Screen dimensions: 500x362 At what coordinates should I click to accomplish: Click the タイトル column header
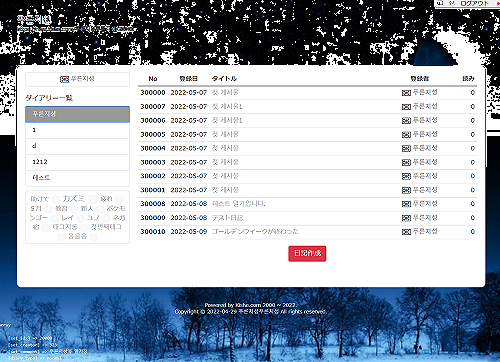pyautogui.click(x=224, y=79)
